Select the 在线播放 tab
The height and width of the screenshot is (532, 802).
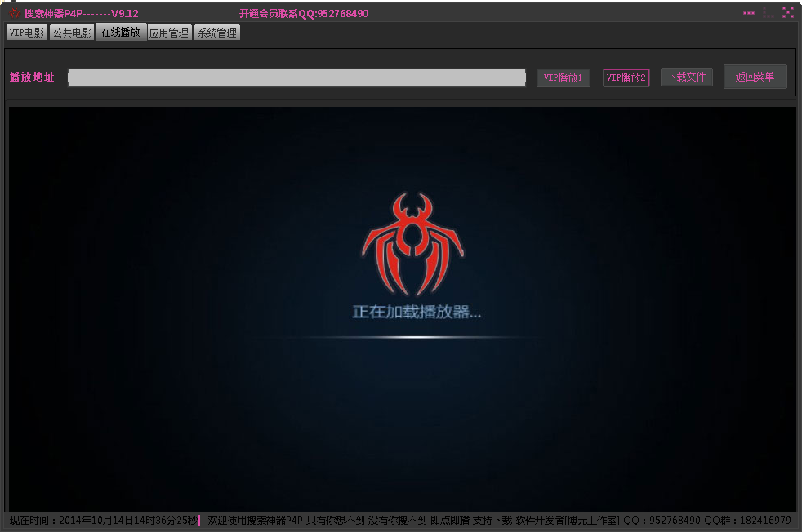pyautogui.click(x=121, y=33)
